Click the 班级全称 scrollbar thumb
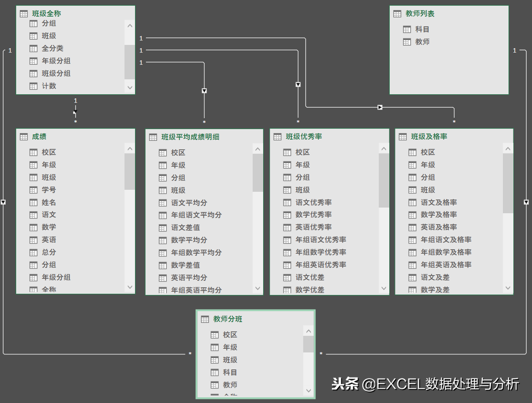The height and width of the screenshot is (403, 532). pyautogui.click(x=130, y=62)
